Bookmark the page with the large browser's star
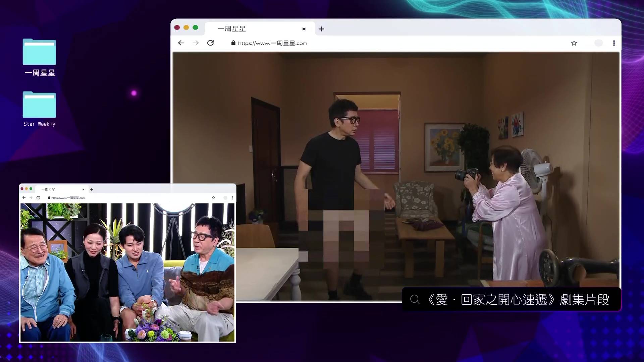The width and height of the screenshot is (644, 362). coord(574,43)
